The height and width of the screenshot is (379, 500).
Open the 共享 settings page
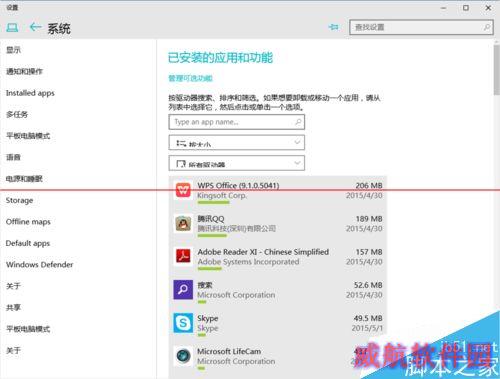13,307
